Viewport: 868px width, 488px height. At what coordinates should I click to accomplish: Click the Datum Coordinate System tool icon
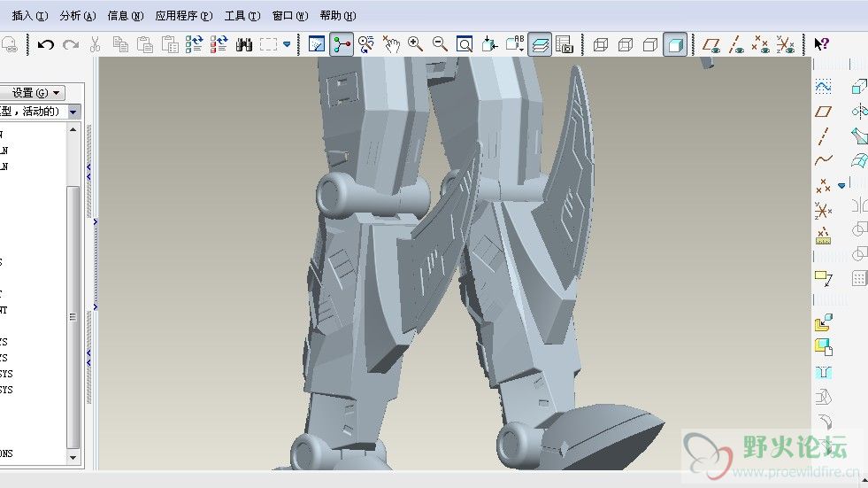pos(823,211)
